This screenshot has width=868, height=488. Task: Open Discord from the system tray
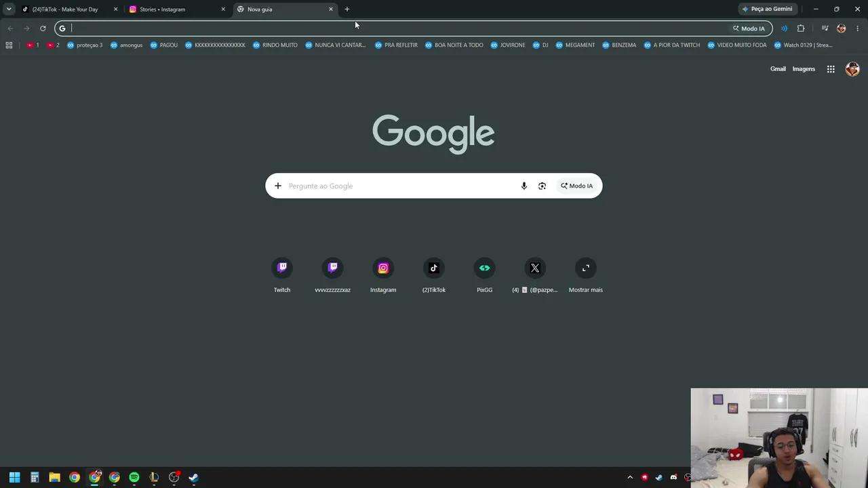tap(673, 477)
